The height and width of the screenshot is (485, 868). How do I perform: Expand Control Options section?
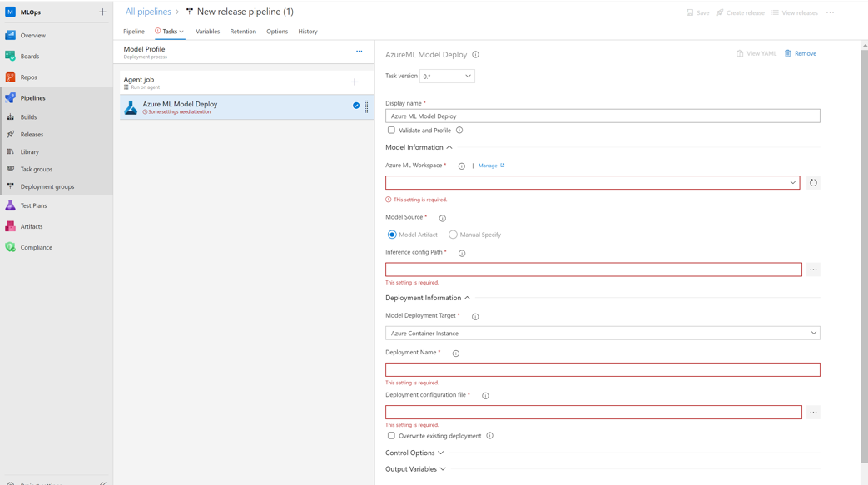(414, 453)
